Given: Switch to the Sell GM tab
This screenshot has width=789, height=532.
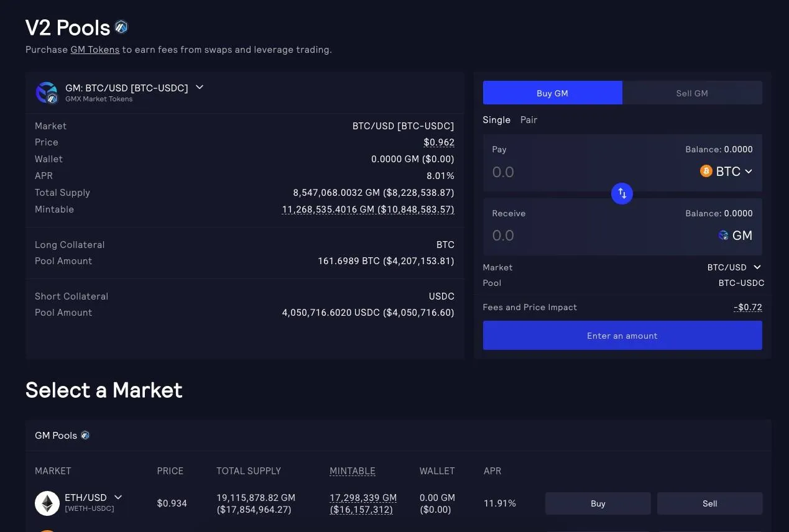Looking at the screenshot, I should 691,93.
